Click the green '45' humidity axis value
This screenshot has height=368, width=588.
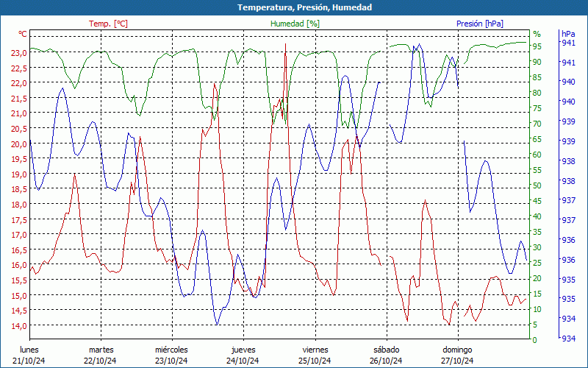537,201
